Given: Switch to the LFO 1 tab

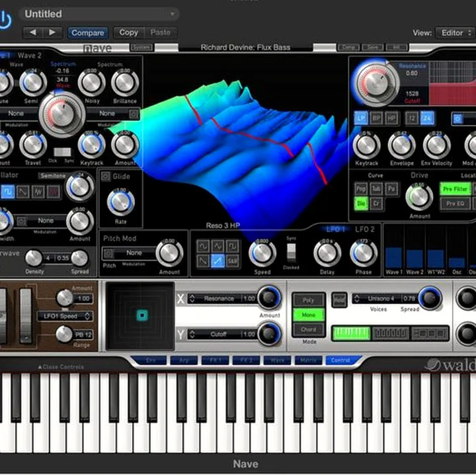Looking at the screenshot, I should (x=335, y=229).
